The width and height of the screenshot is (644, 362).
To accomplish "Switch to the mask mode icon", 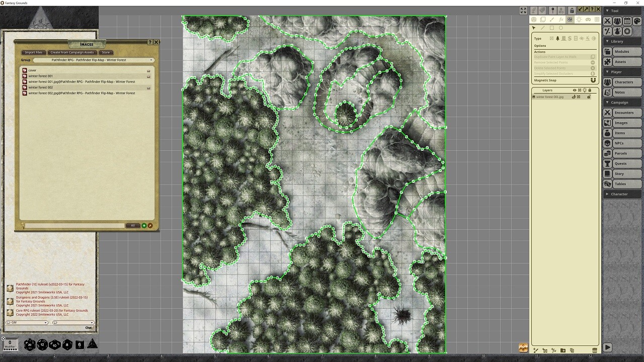I will point(588,20).
